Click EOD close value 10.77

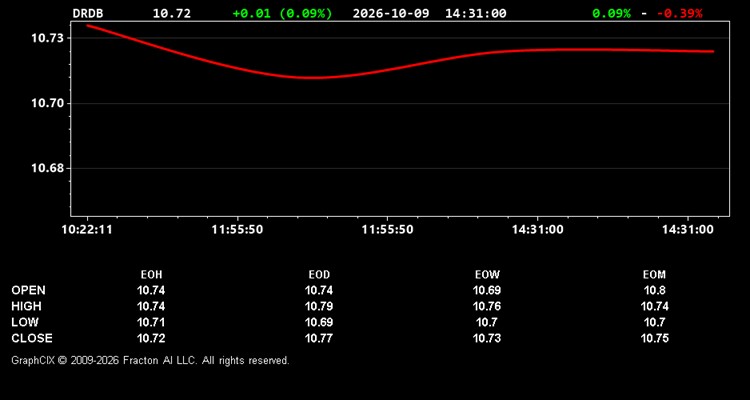[x=319, y=338]
